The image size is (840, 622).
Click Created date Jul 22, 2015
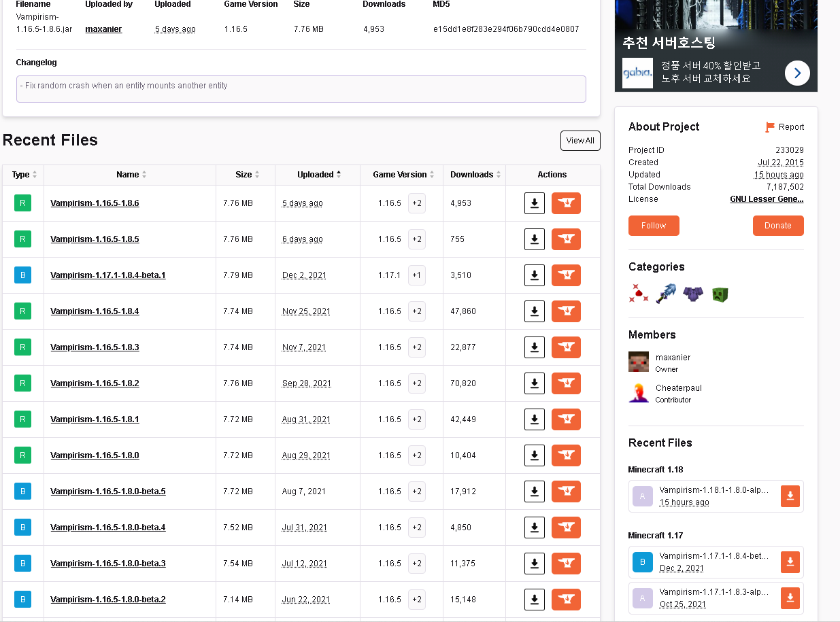(781, 162)
